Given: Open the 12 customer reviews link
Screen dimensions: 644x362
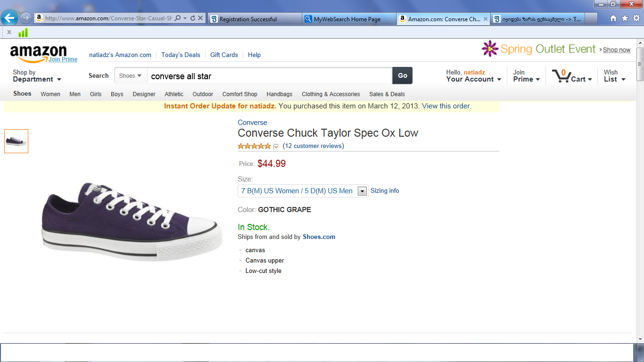Looking at the screenshot, I should pos(313,146).
